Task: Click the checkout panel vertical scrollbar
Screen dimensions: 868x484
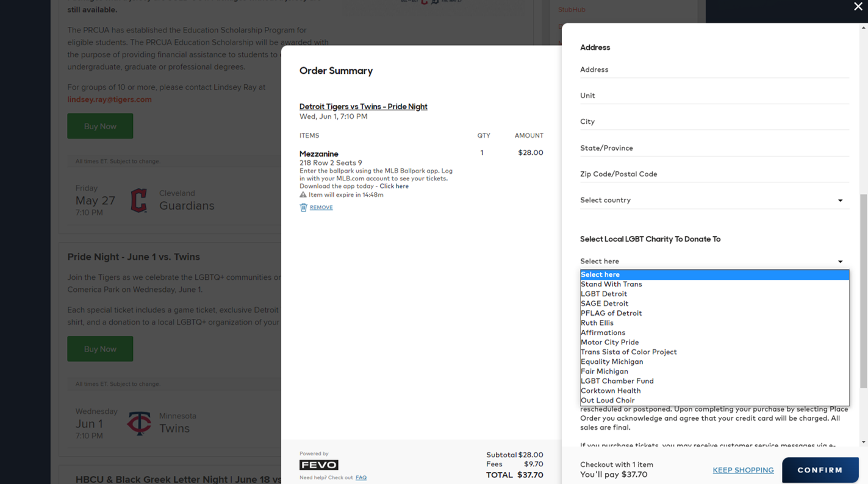Action: 863,291
